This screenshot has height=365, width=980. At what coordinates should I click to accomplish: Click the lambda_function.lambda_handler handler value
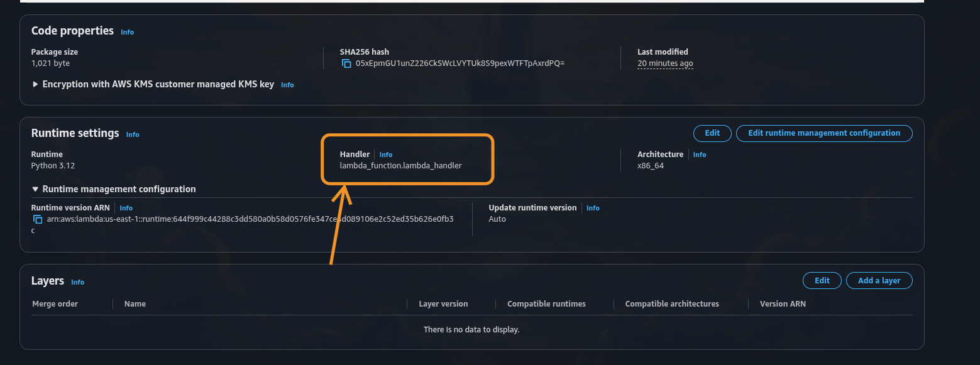[400, 166]
